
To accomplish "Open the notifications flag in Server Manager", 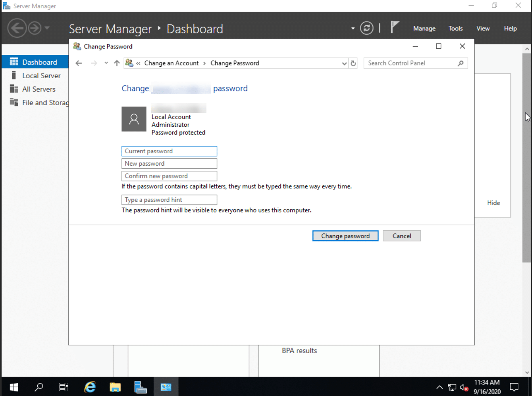I will tap(394, 28).
